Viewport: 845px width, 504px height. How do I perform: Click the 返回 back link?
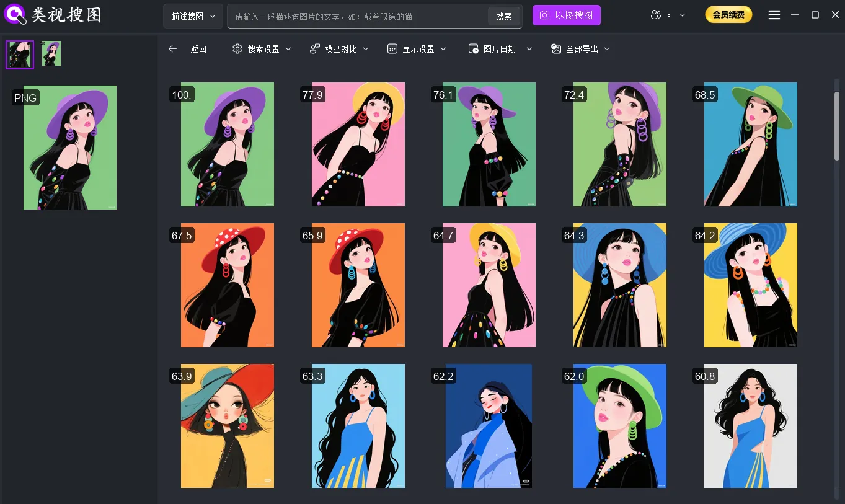tap(198, 48)
